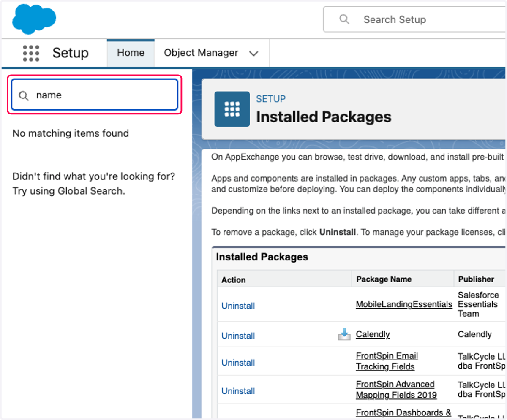Click the Installed Packages grid icon
The width and height of the screenshot is (507, 420).
[232, 109]
